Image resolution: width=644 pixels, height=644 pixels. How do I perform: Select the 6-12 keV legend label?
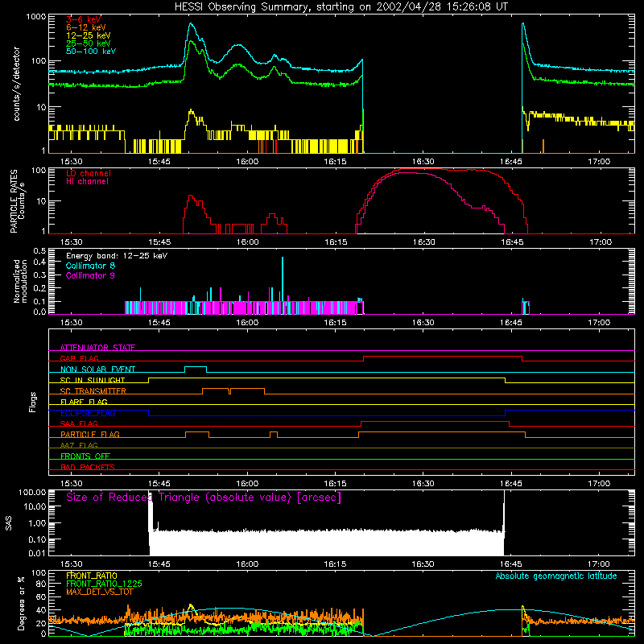(86, 27)
